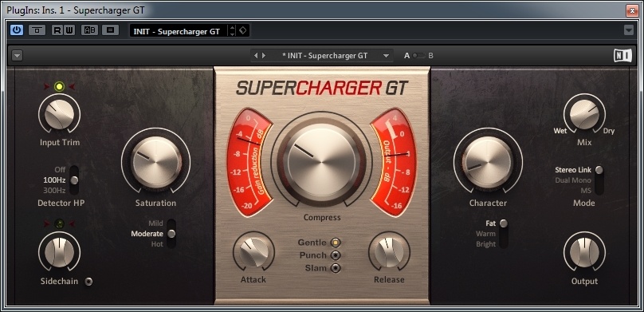Set character type to Warm

click(485, 234)
